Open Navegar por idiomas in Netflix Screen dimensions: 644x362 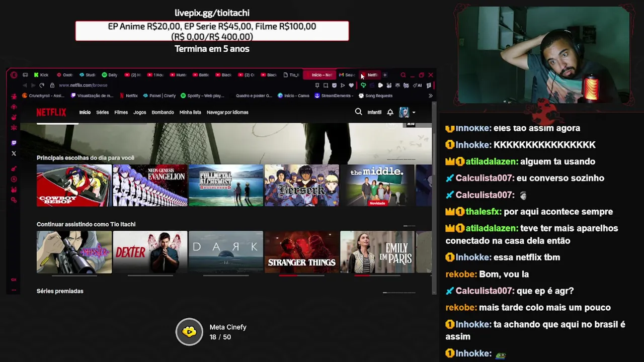227,112
